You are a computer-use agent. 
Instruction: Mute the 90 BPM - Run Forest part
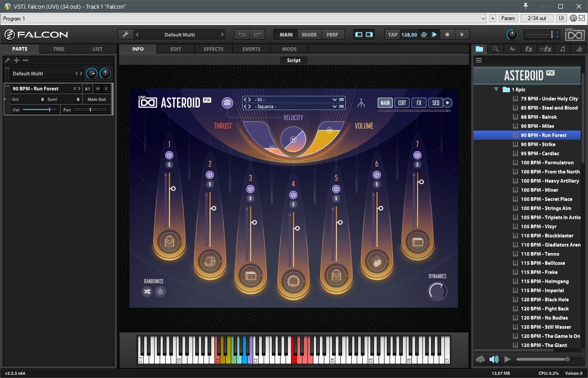coord(98,89)
